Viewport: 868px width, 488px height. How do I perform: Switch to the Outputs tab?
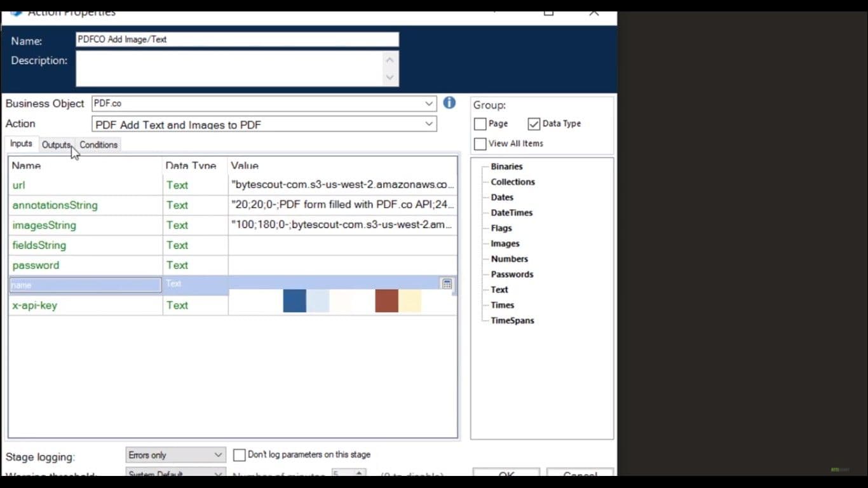56,145
